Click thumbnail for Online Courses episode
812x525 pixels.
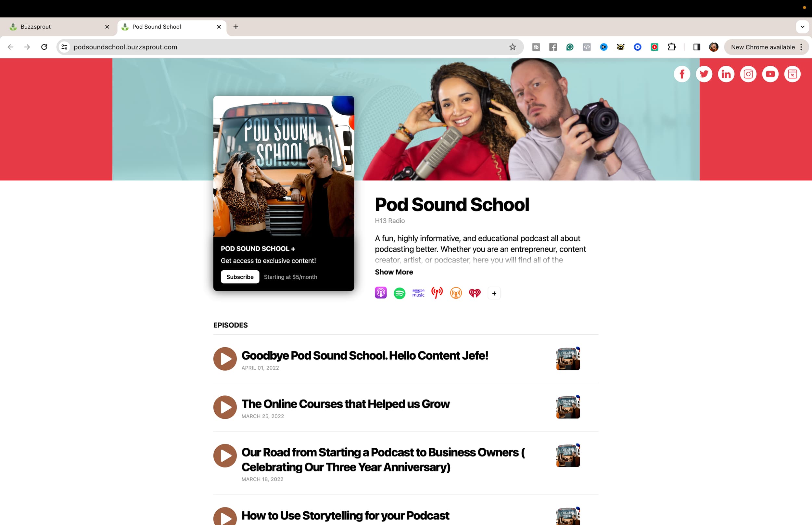[x=568, y=407]
